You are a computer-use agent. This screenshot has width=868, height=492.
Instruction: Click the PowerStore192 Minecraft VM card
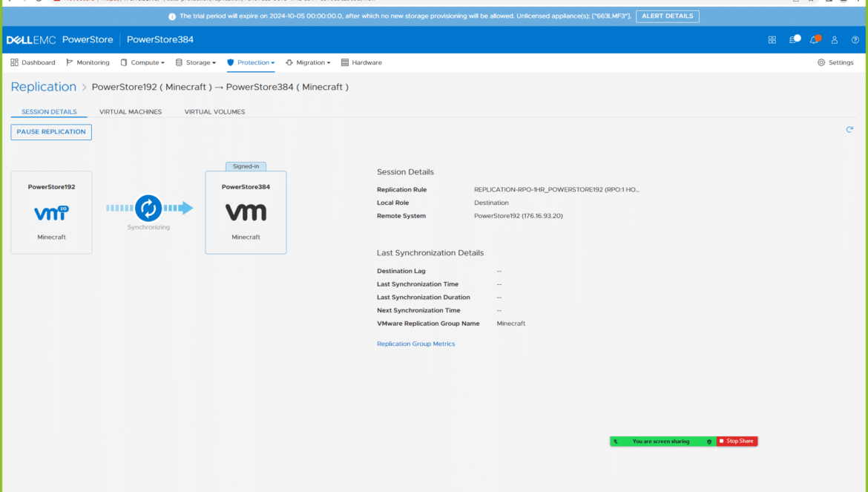(51, 212)
